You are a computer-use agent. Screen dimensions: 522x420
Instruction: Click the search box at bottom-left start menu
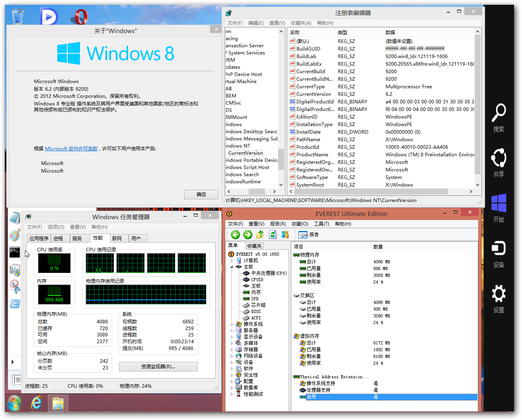click(17, 380)
